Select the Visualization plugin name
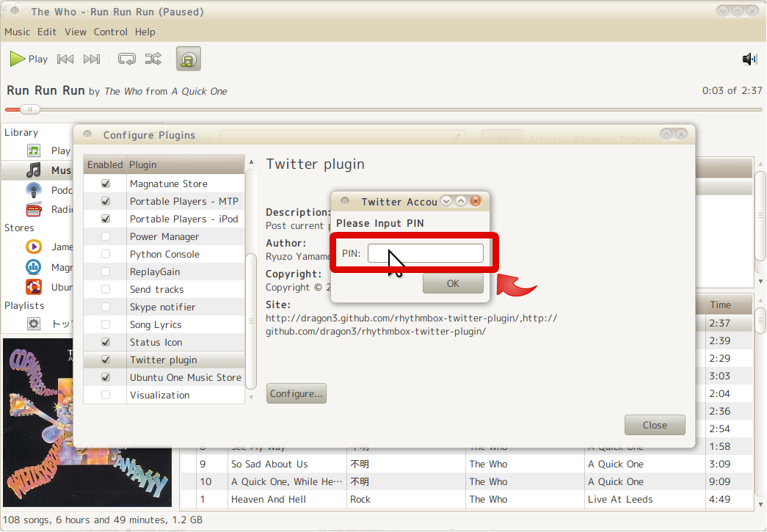Image resolution: width=767 pixels, height=532 pixels. pos(159,395)
